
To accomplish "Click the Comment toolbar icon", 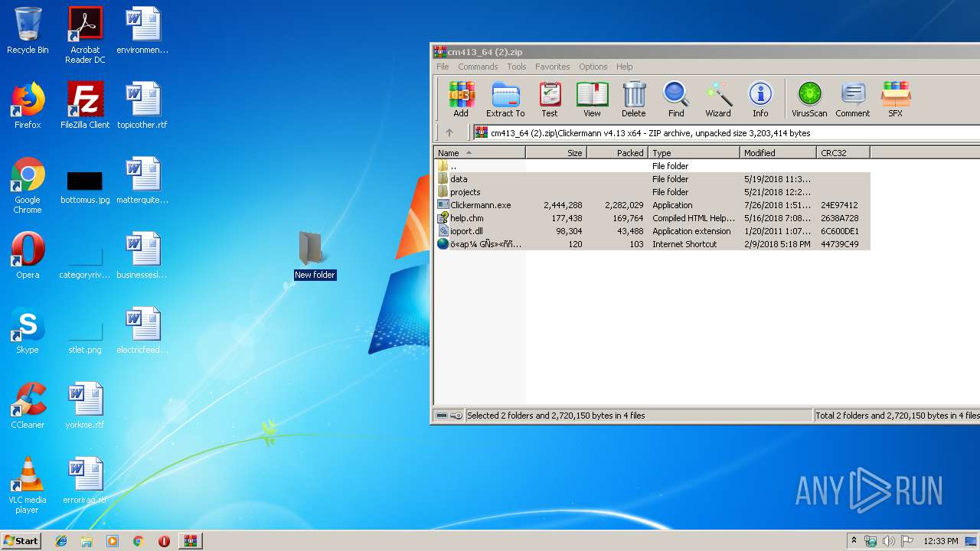I will pos(853,99).
